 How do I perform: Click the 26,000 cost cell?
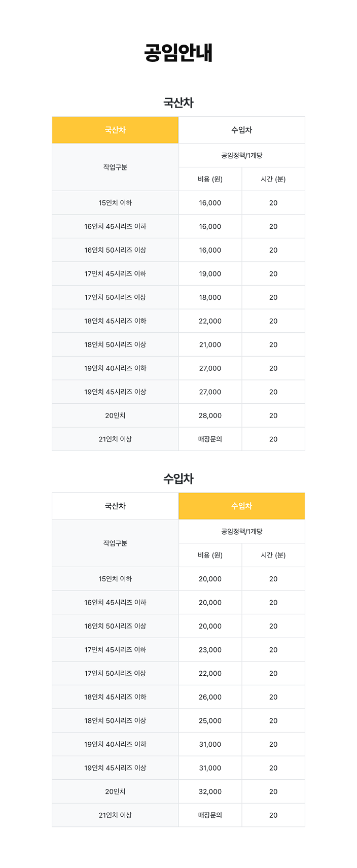pos(210,697)
